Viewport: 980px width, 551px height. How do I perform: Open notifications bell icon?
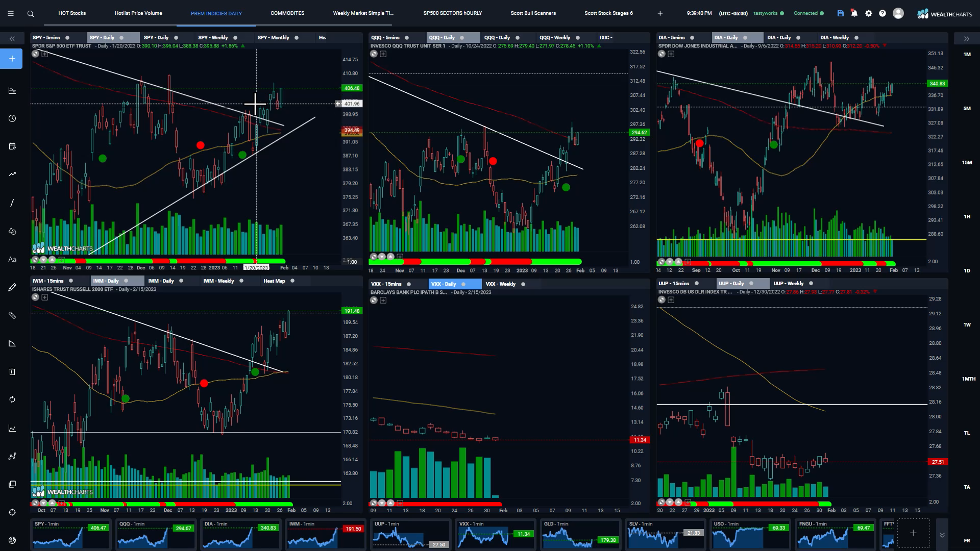pyautogui.click(x=854, y=13)
